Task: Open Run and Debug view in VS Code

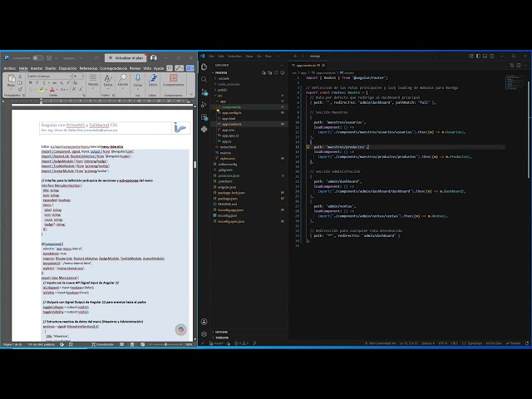Action: pos(204,105)
